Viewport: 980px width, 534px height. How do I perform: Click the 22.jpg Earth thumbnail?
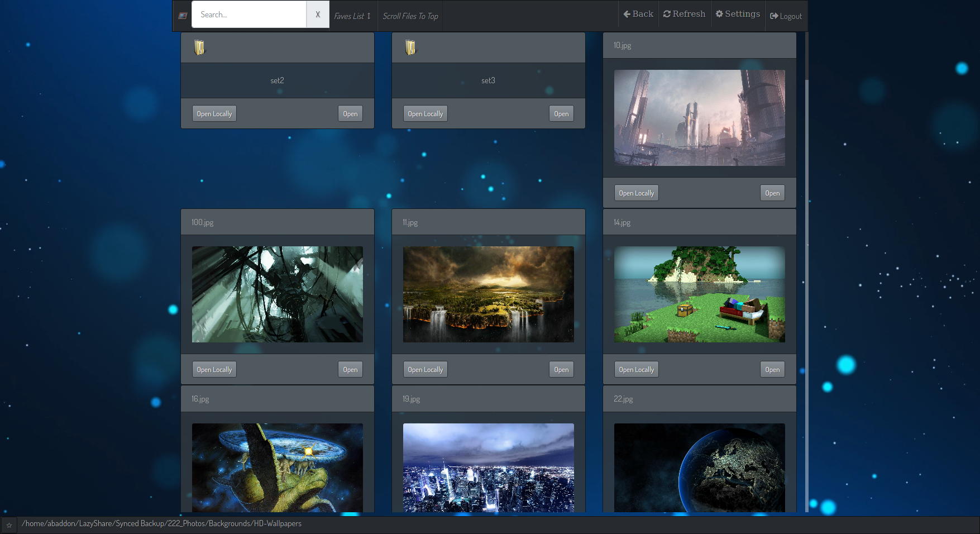(700, 468)
